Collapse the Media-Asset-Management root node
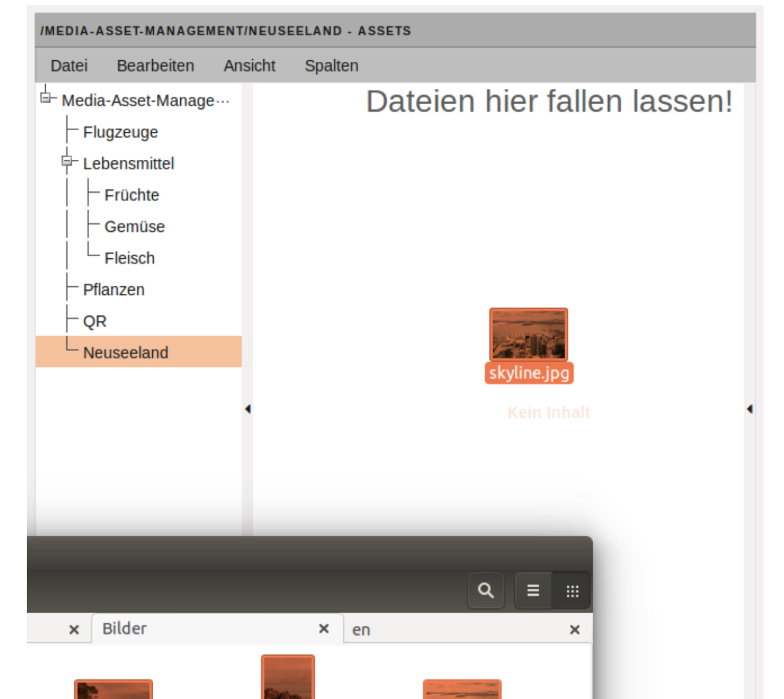784x699 pixels. click(x=46, y=98)
